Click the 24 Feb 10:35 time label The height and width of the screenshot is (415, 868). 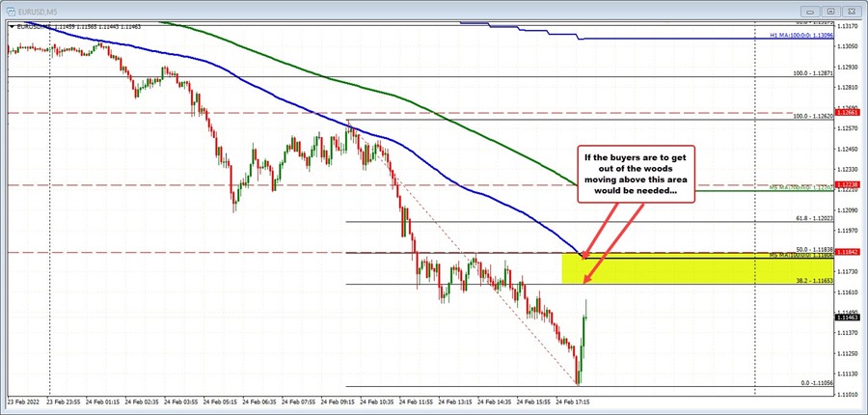point(377,401)
